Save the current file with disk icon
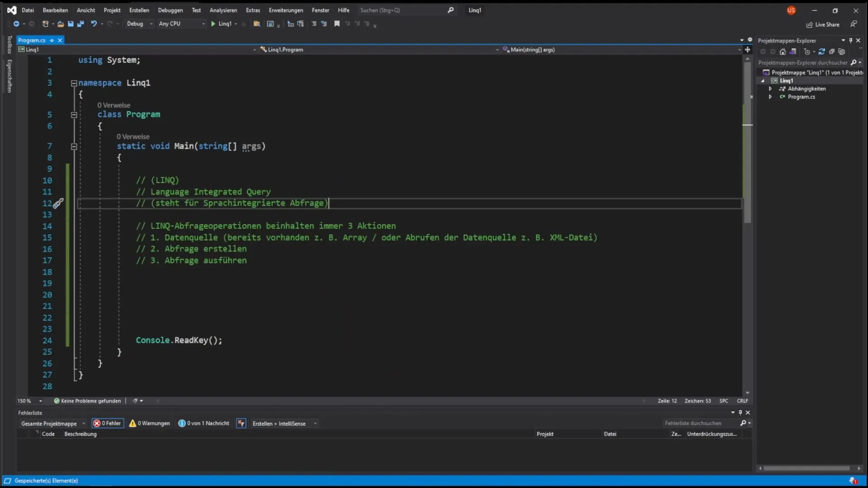868x488 pixels. click(x=71, y=24)
